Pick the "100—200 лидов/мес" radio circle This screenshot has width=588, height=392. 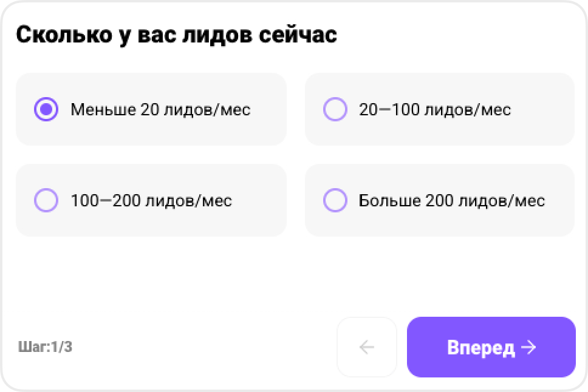[x=46, y=200]
